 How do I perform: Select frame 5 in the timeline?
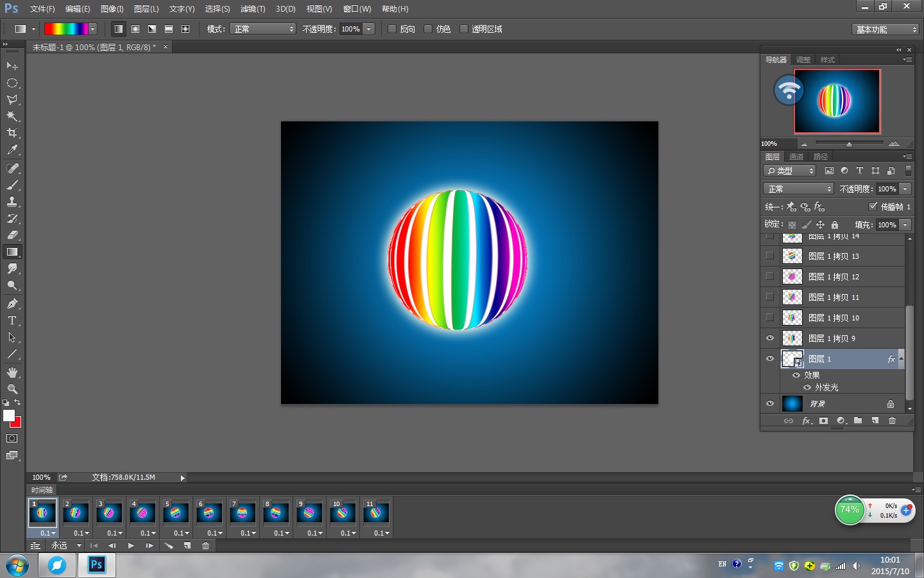[x=176, y=512]
